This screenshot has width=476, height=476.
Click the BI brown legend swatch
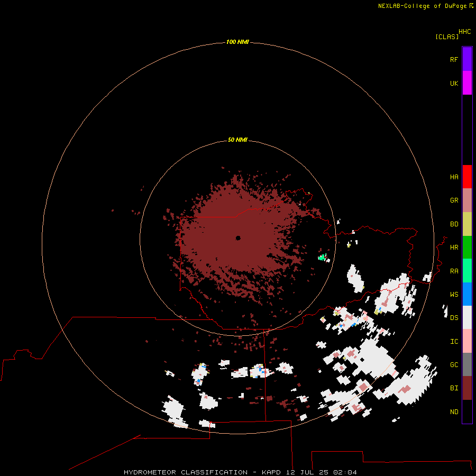[x=467, y=388]
